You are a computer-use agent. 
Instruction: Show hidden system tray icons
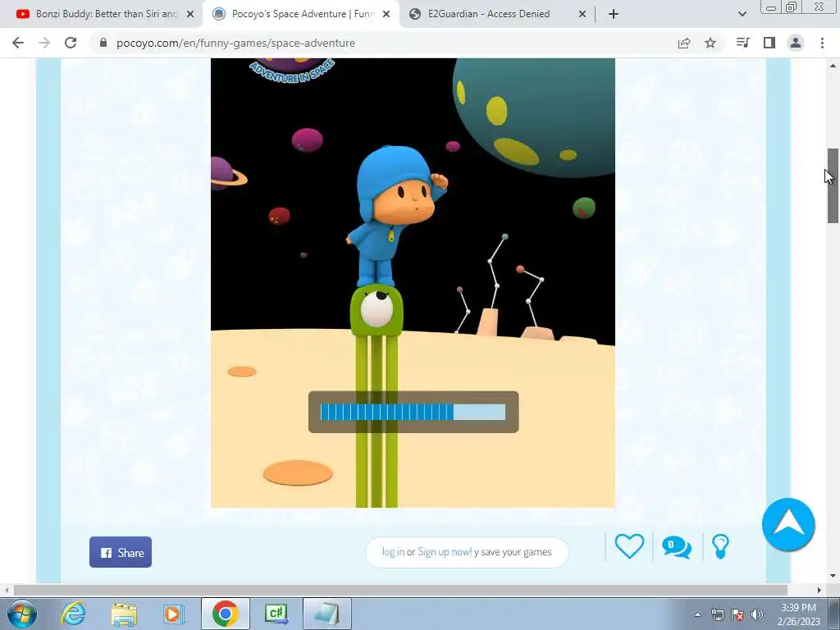697,614
